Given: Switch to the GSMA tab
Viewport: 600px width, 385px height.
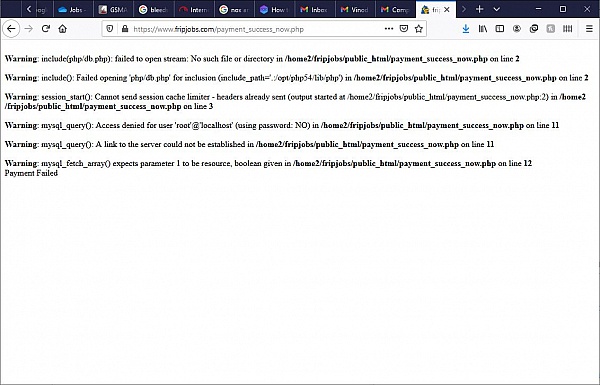Looking at the screenshot, I should (114, 10).
